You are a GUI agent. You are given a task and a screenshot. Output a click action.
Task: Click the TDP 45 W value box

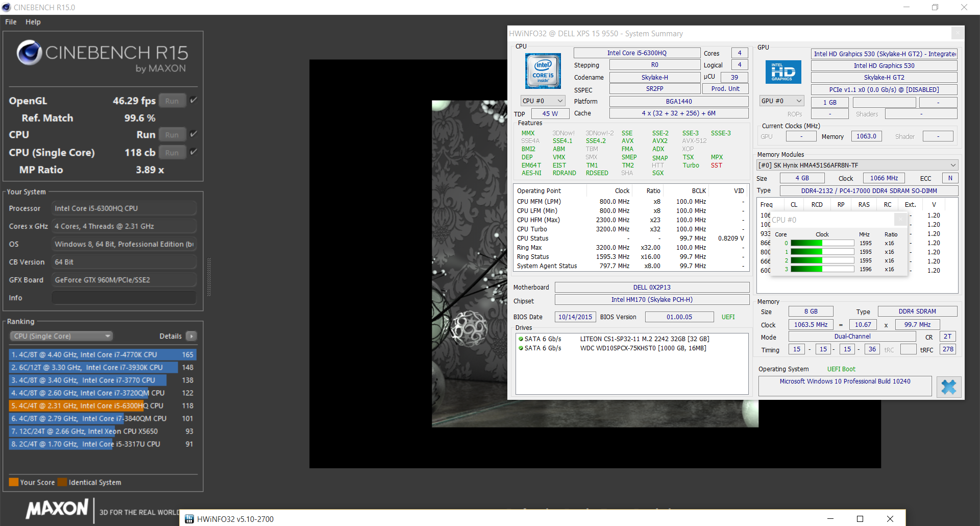tap(550, 114)
